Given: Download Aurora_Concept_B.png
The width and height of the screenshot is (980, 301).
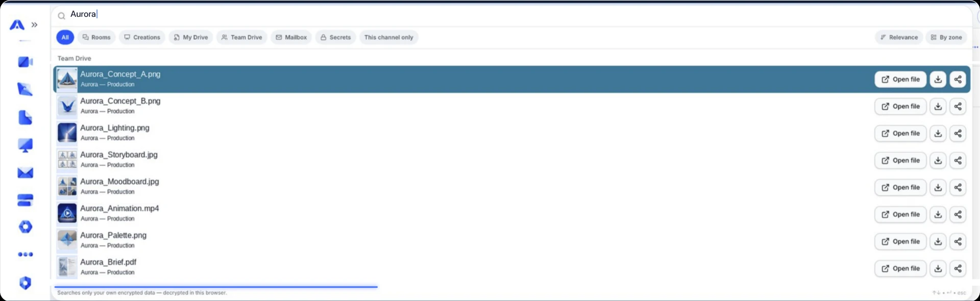Looking at the screenshot, I should click(938, 106).
